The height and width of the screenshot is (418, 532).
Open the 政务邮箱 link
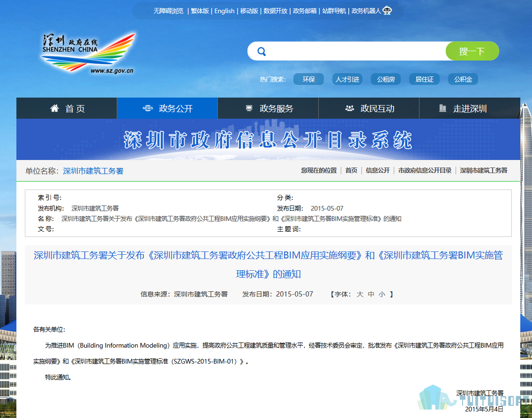pos(305,11)
